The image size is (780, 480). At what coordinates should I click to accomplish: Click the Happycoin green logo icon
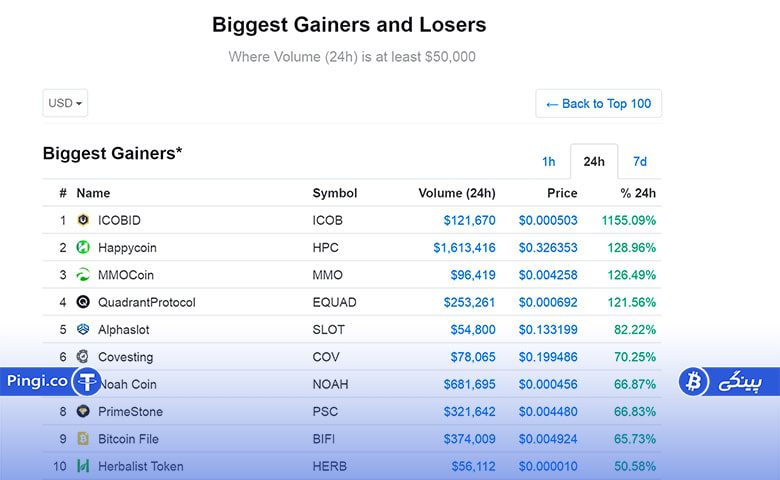tap(83, 247)
